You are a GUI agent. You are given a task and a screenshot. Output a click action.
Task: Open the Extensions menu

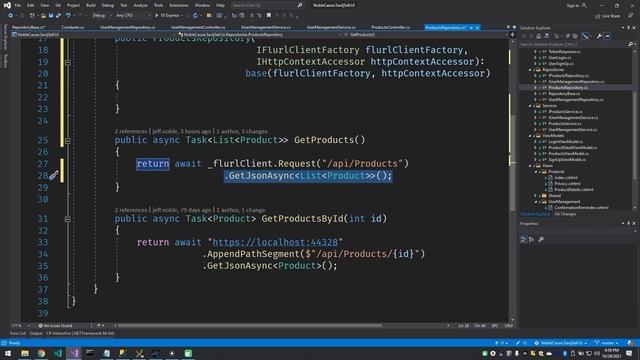(179, 5)
